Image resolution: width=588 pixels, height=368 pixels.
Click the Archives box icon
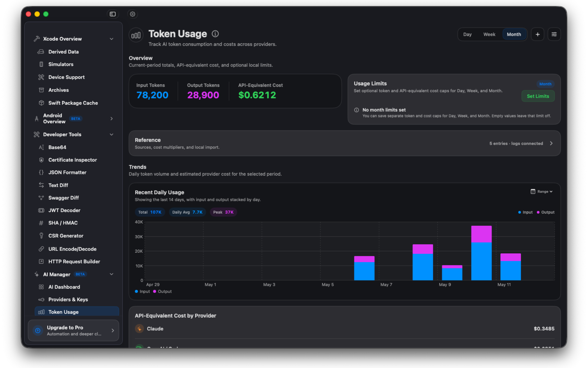pyautogui.click(x=41, y=90)
